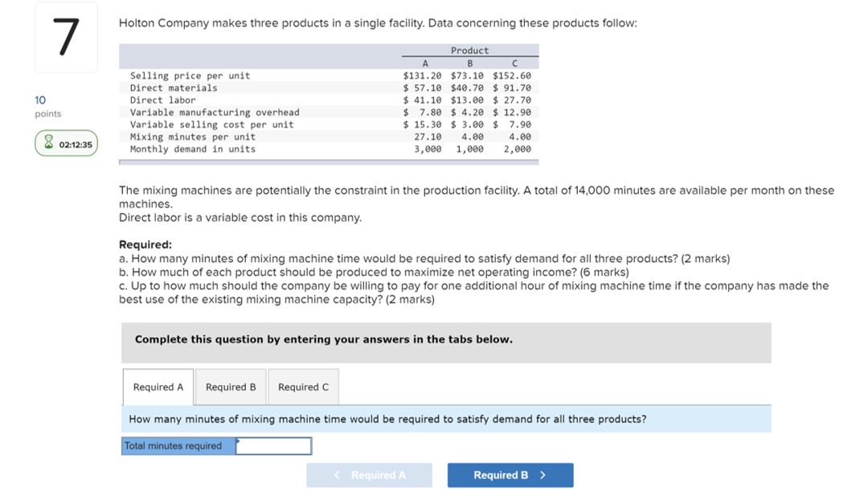852x504 pixels.
Task: Click the Selling price per unit table row
Action: pos(241,76)
